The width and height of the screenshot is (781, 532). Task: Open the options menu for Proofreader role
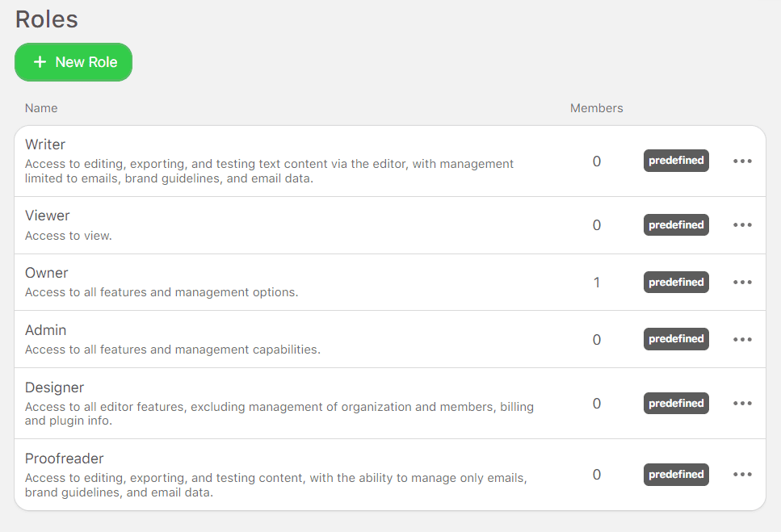click(741, 475)
